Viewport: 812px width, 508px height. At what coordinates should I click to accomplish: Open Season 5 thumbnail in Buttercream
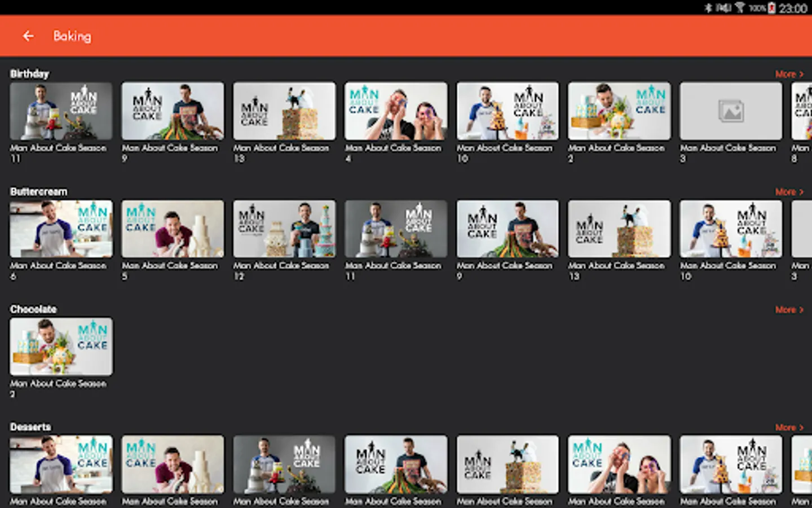[x=173, y=229]
